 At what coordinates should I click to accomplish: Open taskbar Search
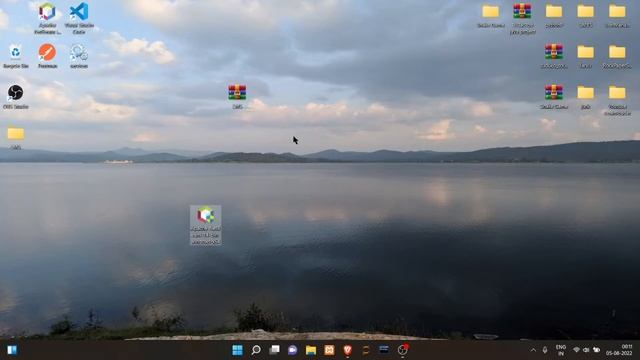tap(256, 350)
